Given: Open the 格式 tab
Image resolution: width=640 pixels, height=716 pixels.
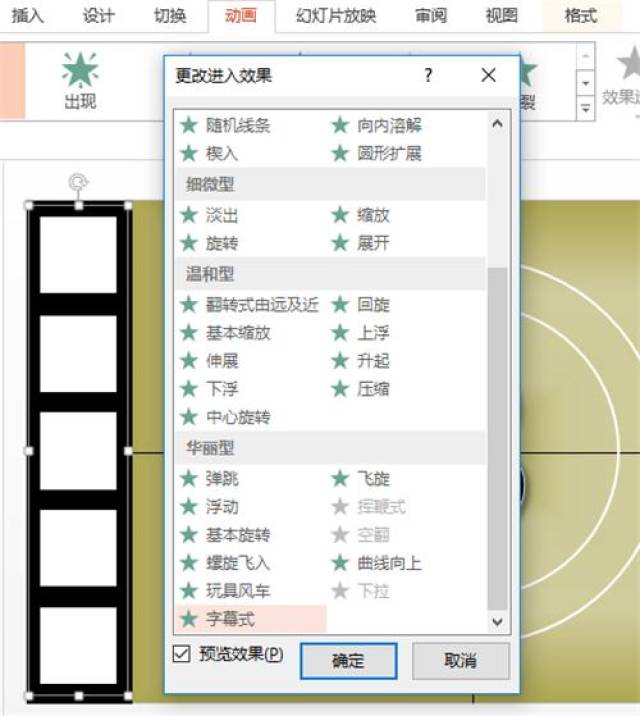Looking at the screenshot, I should pos(581,16).
